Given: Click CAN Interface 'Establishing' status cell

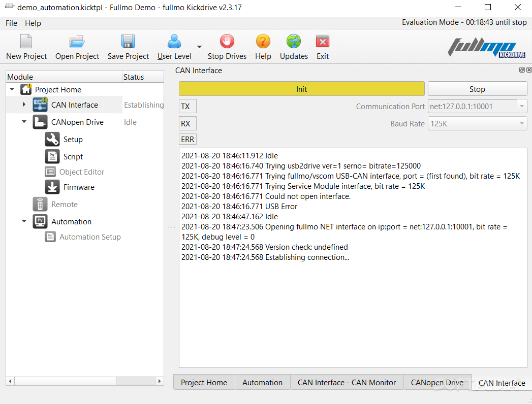Looking at the screenshot, I should tap(143, 105).
